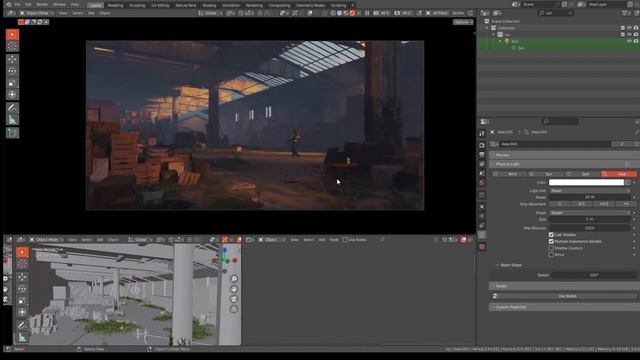Click the light Color swatch
Viewport: 640px width, 360px height.
pyautogui.click(x=587, y=182)
